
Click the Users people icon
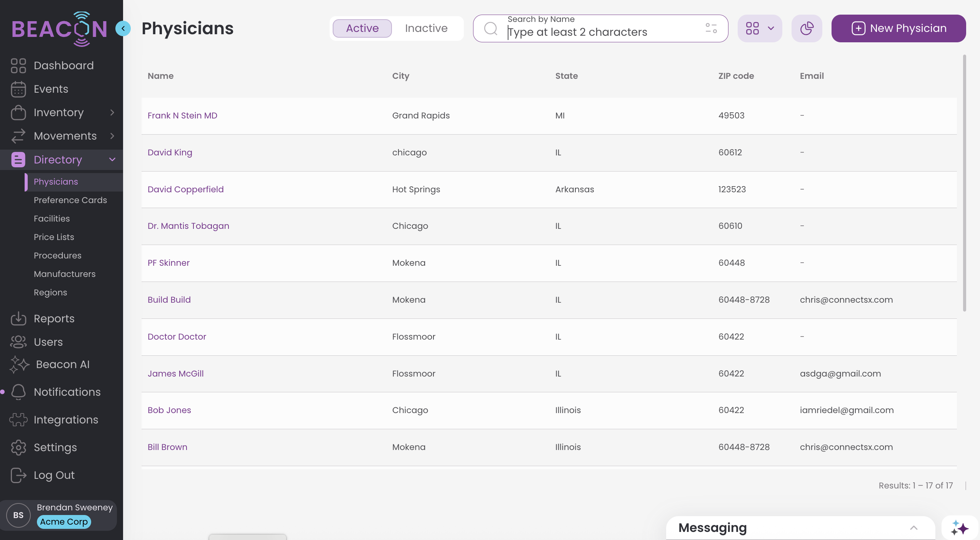tap(18, 342)
